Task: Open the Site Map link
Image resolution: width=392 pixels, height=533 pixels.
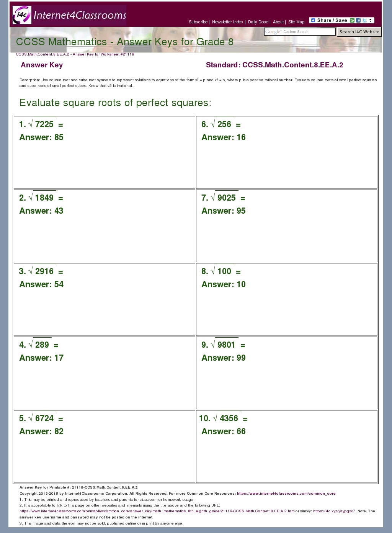Action: (296, 22)
